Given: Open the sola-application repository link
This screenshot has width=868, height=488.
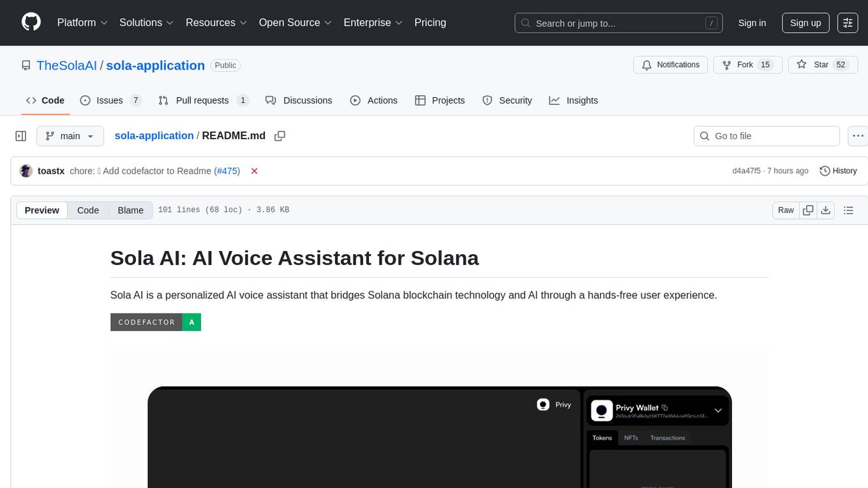Looking at the screenshot, I should tap(155, 65).
